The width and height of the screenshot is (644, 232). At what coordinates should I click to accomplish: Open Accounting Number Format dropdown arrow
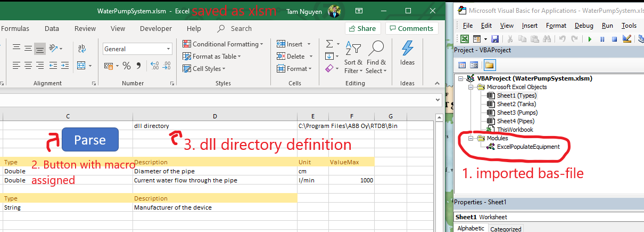pos(118,66)
